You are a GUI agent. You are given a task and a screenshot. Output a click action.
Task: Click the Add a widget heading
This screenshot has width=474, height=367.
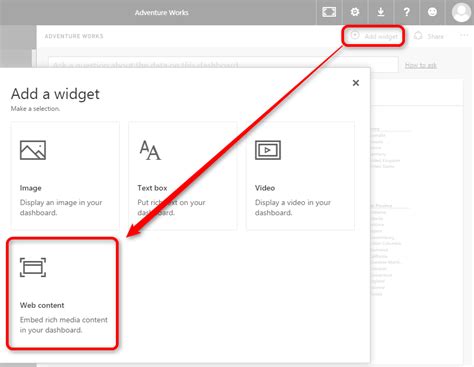(x=55, y=94)
